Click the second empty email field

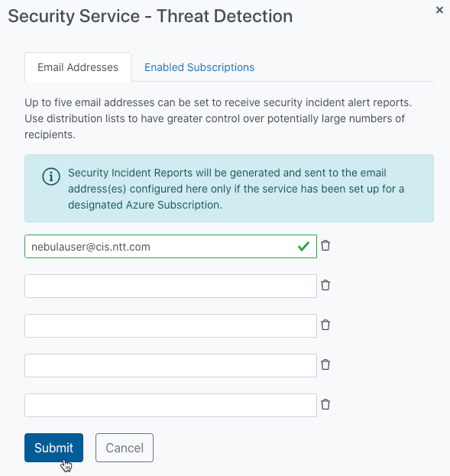(x=170, y=286)
